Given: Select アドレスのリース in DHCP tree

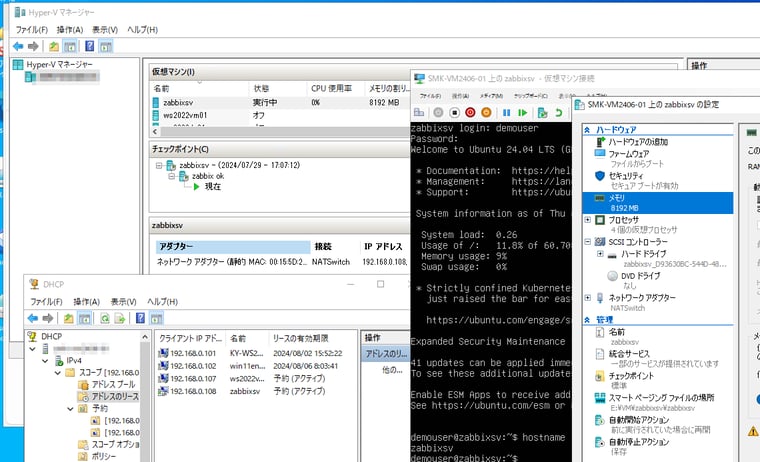Looking at the screenshot, I should coord(115,397).
